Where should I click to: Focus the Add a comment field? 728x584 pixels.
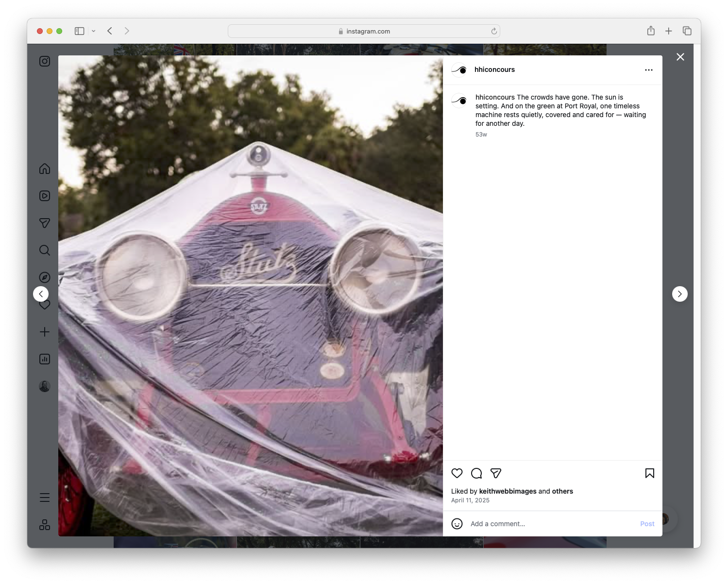click(x=552, y=524)
